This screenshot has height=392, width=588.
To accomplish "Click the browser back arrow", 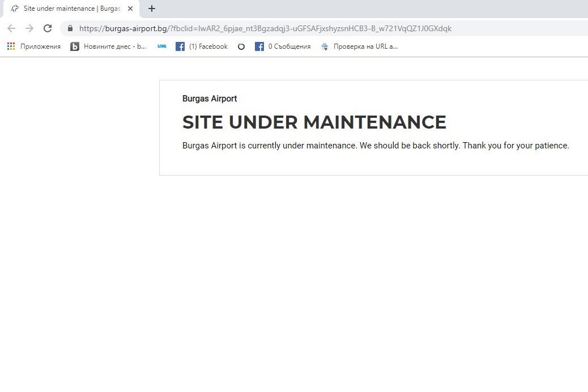I will coord(11,28).
